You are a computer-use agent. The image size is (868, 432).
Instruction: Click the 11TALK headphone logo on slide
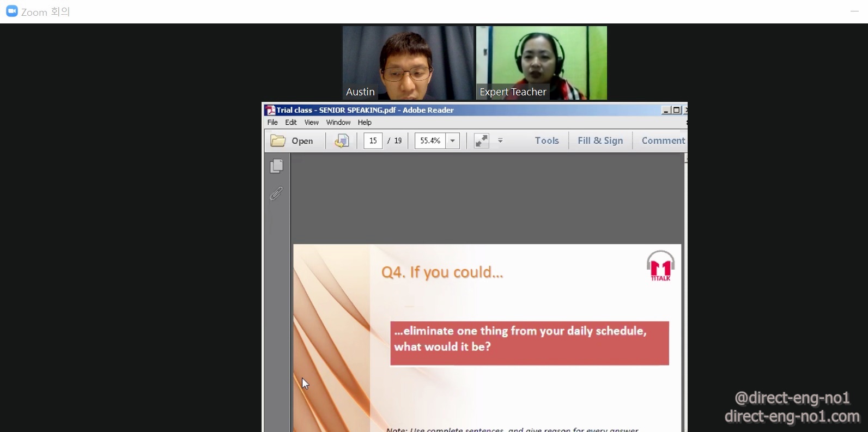point(660,266)
